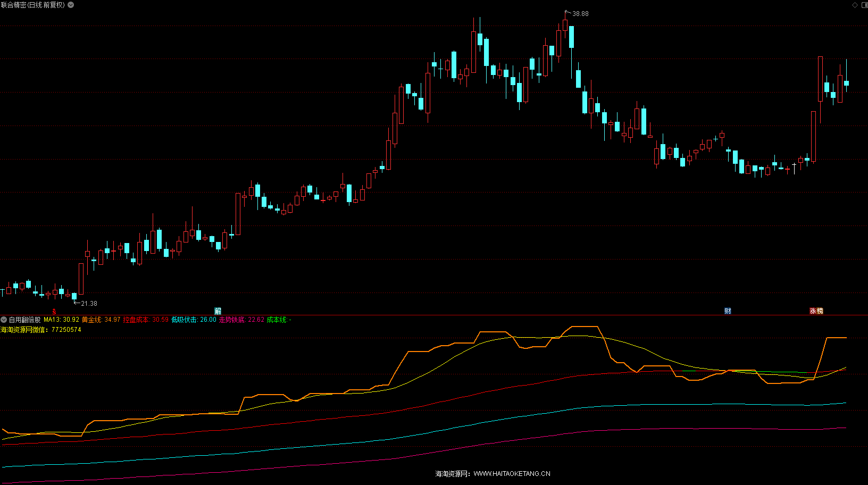Screen dimensions: 868x485
Task: Select the 自用翻倍股 indicator name
Action: click(x=25, y=320)
